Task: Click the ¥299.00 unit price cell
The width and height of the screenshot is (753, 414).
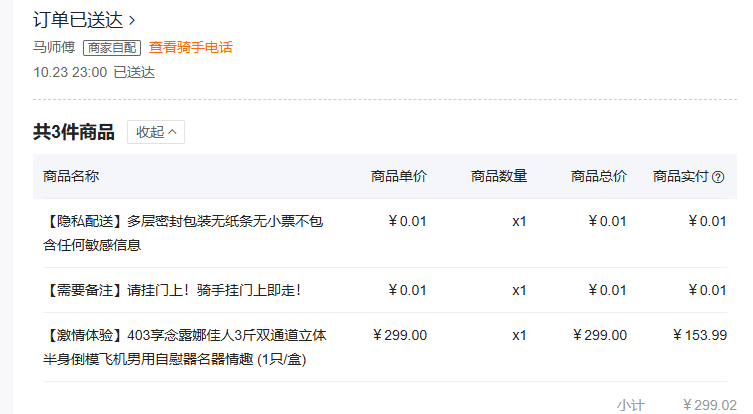Action: (x=400, y=335)
